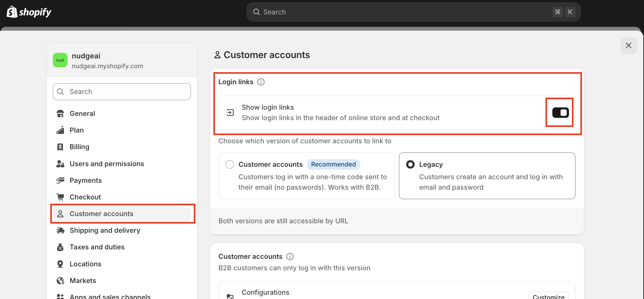Click the Command K shortcut badge
This screenshot has width=644, height=299.
point(564,12)
